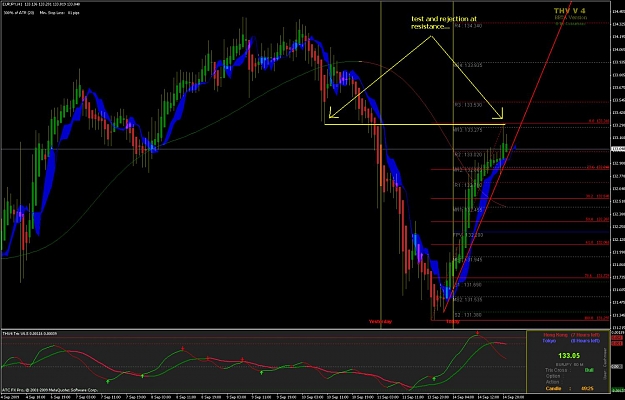Click the 38.2 Fibonacci level label
This screenshot has height=400, width=625.
coord(597,196)
